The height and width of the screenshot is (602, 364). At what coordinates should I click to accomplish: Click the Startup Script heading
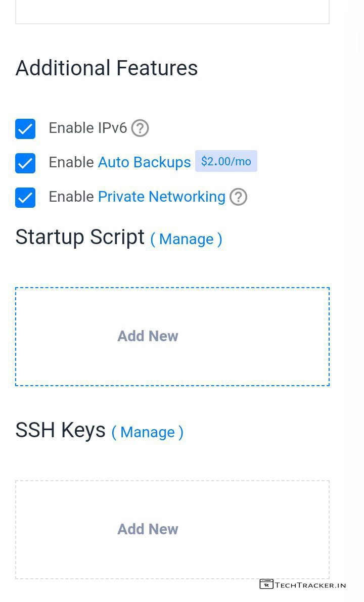(80, 237)
